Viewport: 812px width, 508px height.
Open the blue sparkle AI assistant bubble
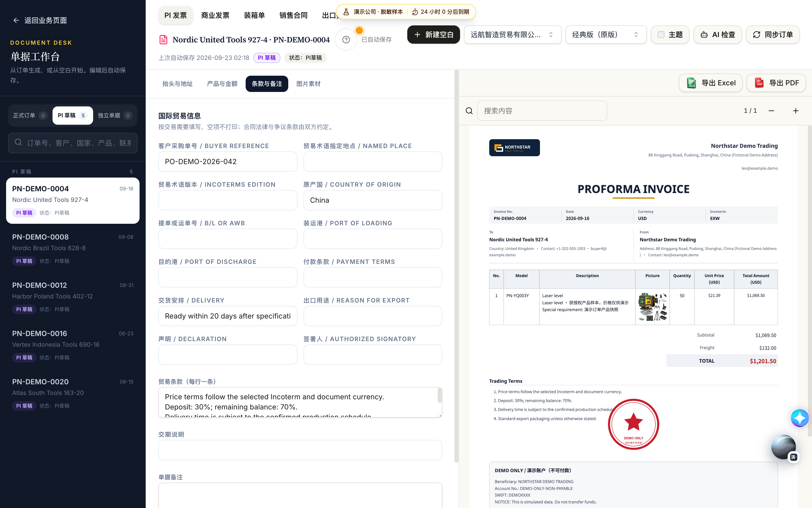point(800,418)
